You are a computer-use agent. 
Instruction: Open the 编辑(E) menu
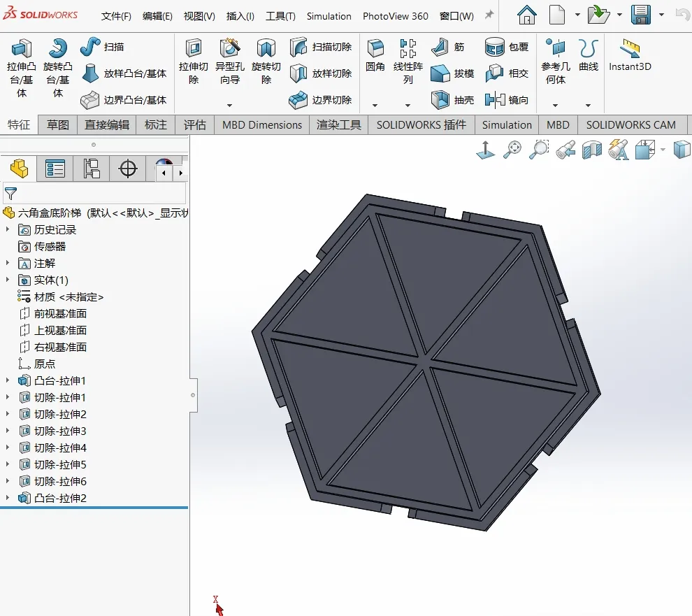click(x=157, y=16)
